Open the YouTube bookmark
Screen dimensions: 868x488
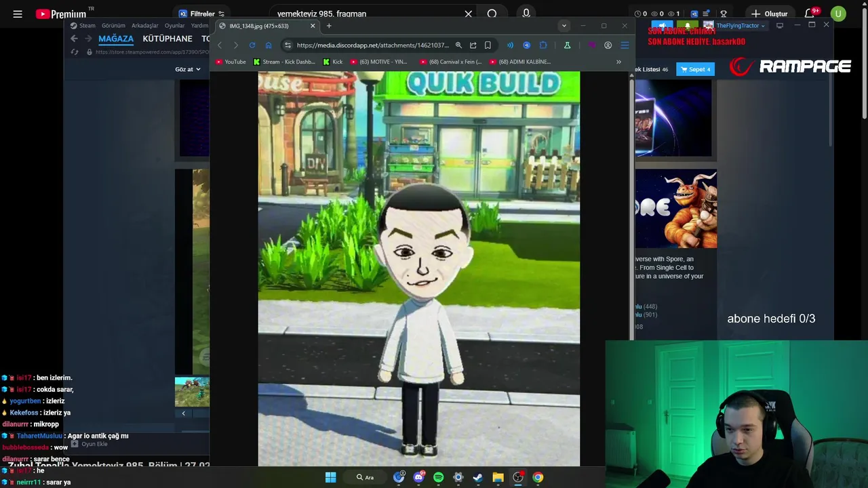tap(231, 62)
